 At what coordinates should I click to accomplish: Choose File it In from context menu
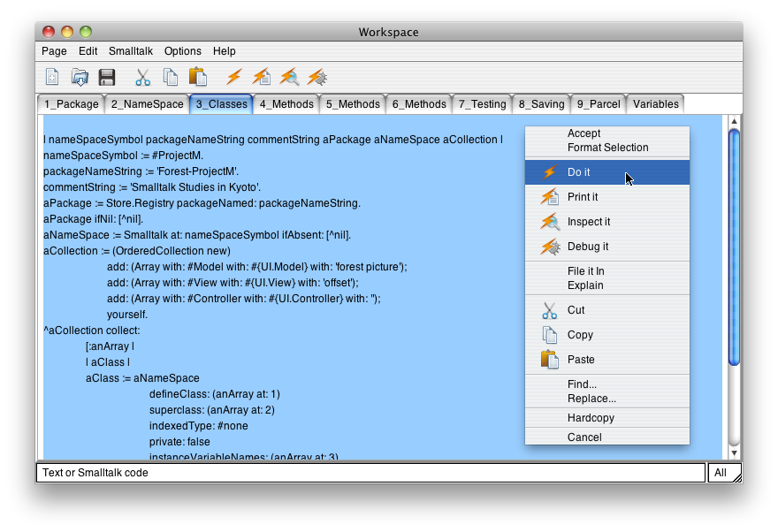(x=607, y=271)
